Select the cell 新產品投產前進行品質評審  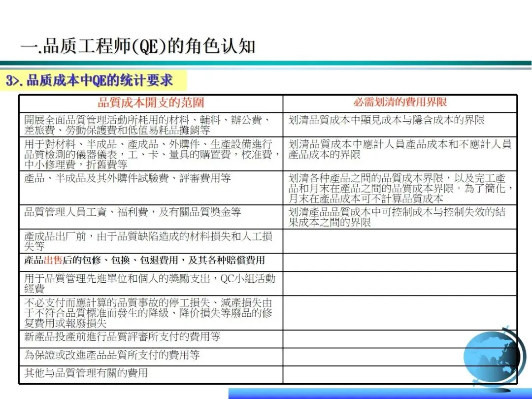point(151,338)
